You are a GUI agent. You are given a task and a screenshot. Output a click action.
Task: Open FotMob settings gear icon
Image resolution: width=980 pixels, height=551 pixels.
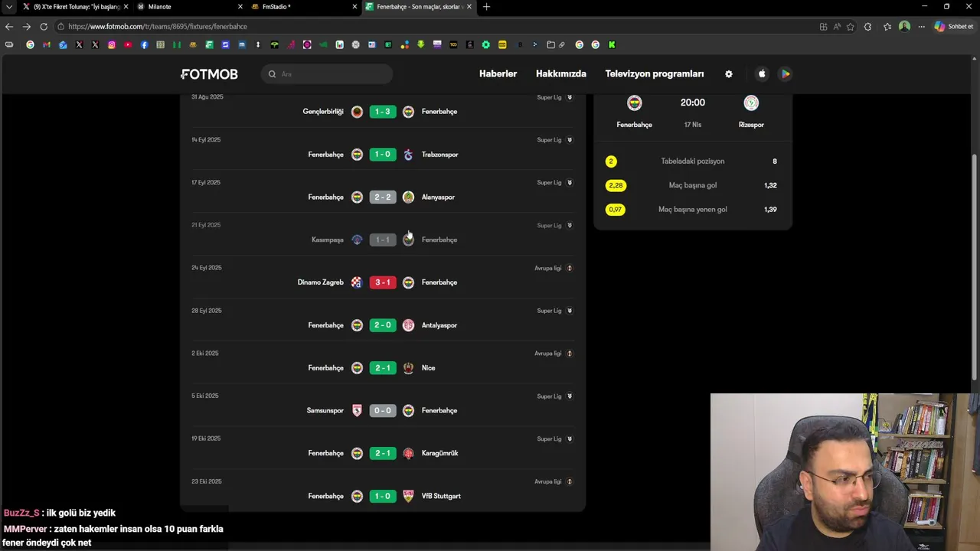coord(729,74)
